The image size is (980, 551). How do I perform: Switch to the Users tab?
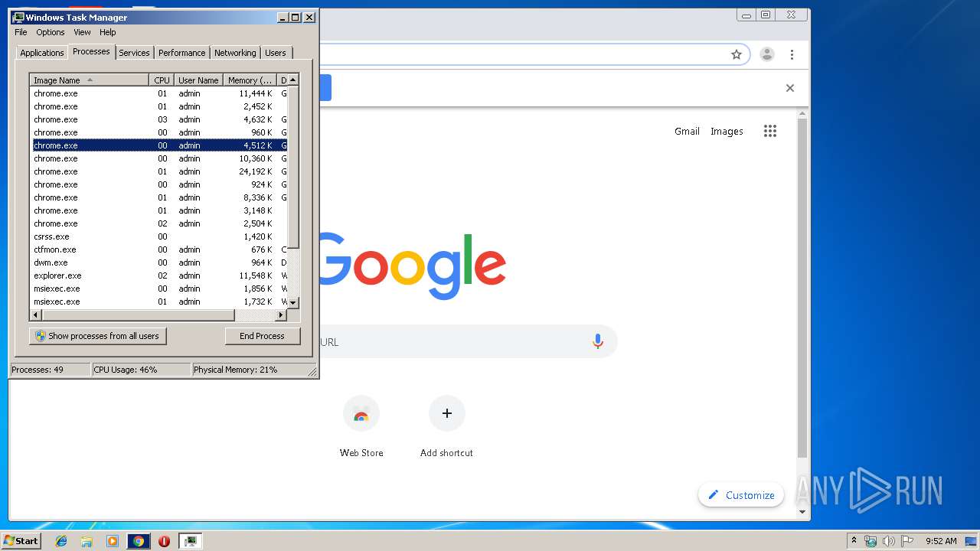tap(276, 53)
